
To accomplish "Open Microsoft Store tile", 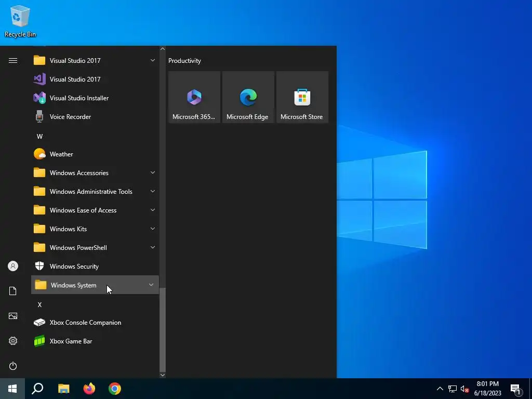I will [302, 97].
